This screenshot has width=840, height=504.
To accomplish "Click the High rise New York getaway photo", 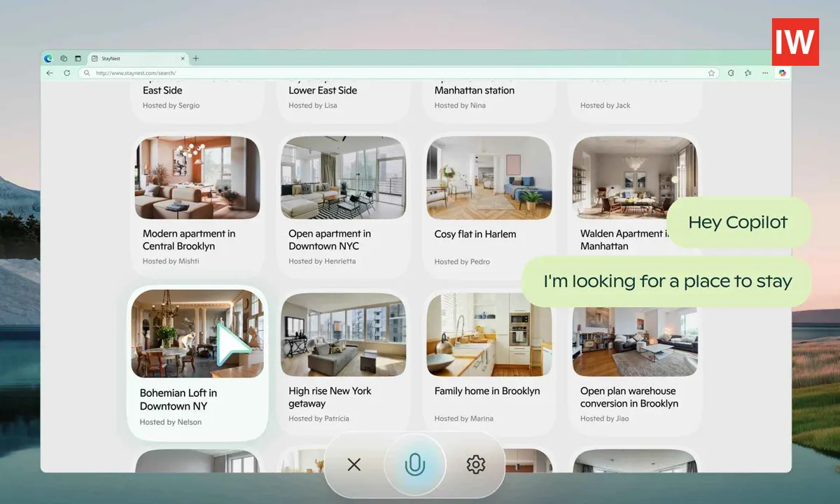I will click(x=343, y=335).
